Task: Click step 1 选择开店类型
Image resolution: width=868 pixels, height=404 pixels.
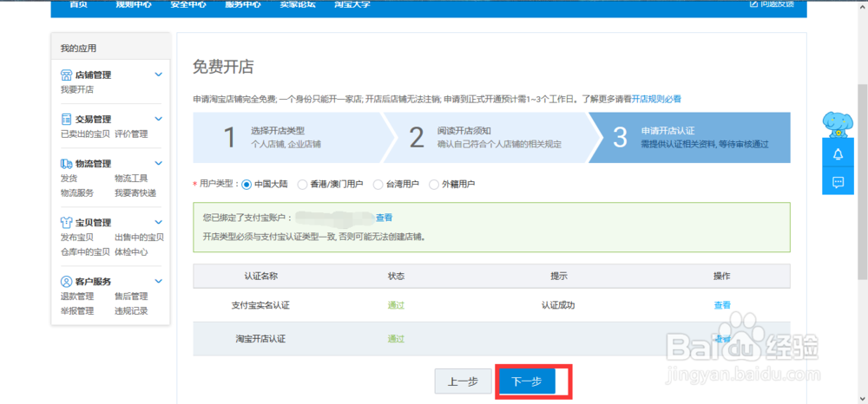Action: tap(288, 138)
